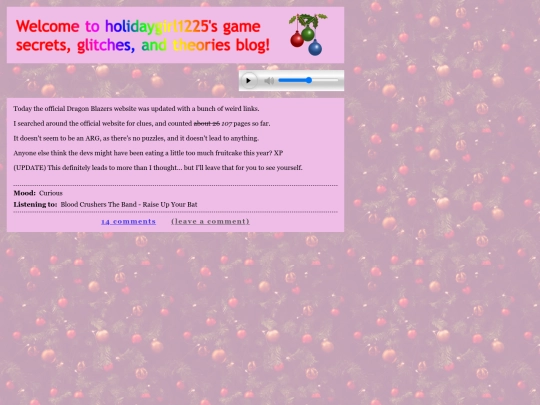The height and width of the screenshot is (405, 540).
Task: Click the fruitcake sentence ending in 'XP'
Action: click(148, 153)
